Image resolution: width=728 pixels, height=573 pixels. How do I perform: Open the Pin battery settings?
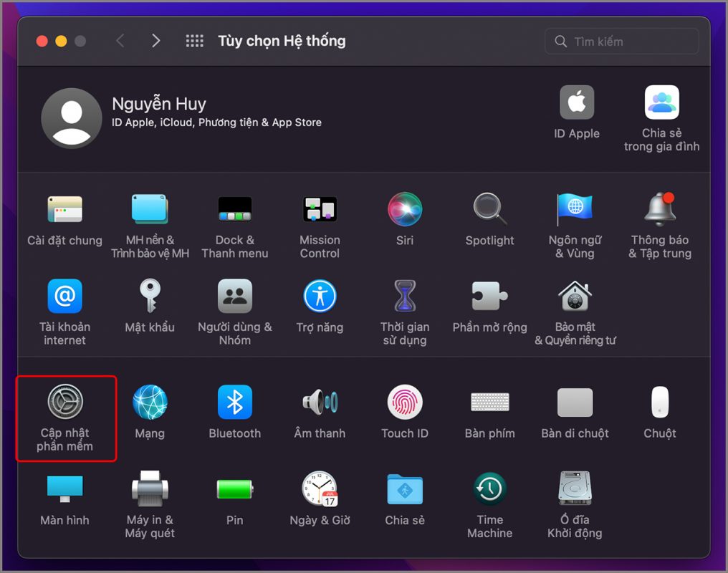(x=234, y=489)
